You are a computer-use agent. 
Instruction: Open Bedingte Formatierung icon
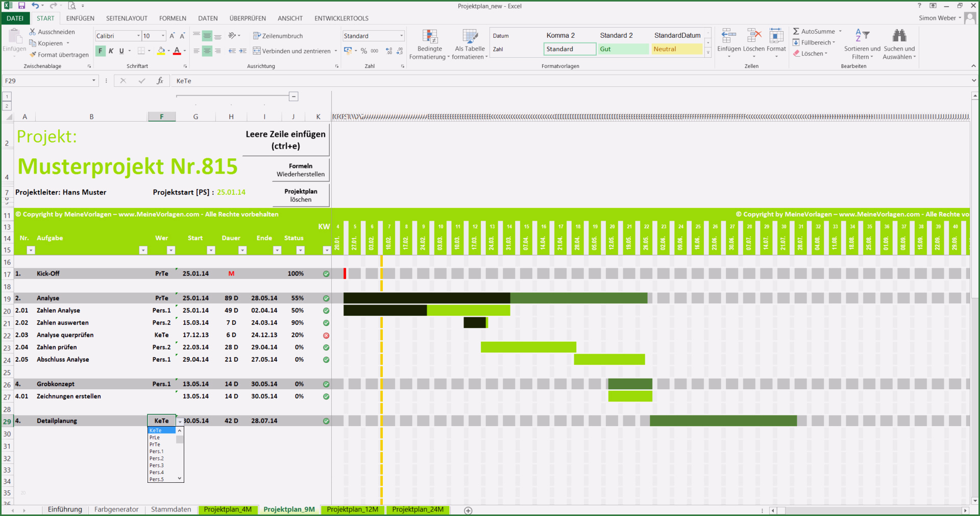pyautogui.click(x=430, y=36)
